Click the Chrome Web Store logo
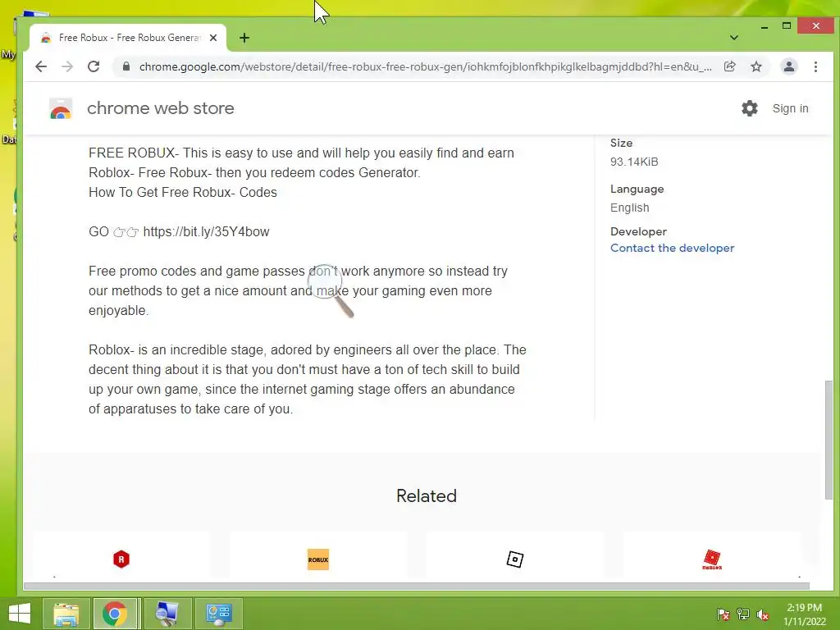 61,108
